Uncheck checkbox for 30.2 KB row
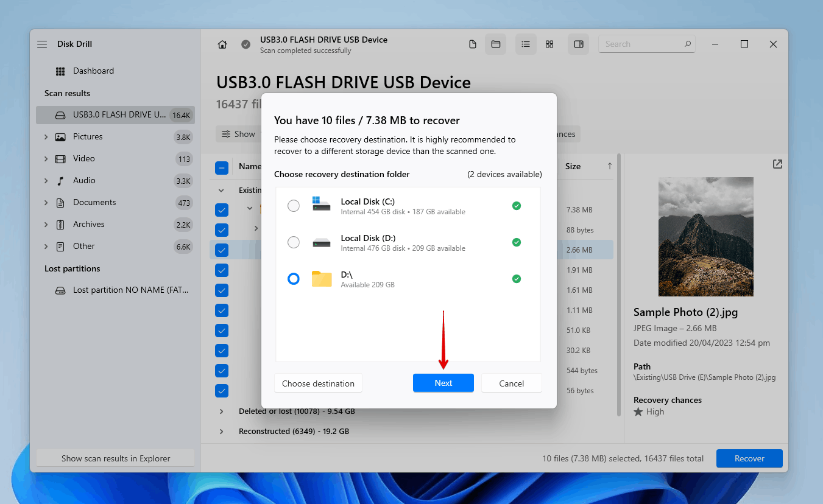The width and height of the screenshot is (823, 504). pos(222,351)
